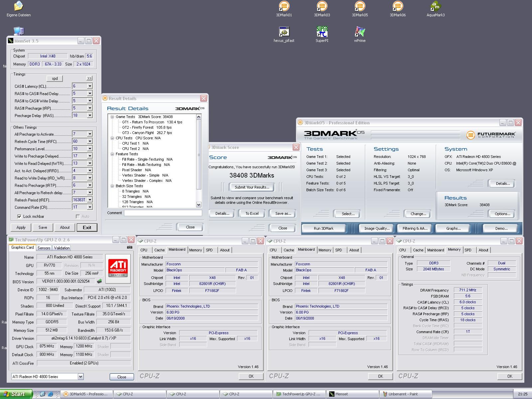This screenshot has width=532, height=399.
Task: Switch to the Sensors tab in GPU-Z
Action: 44,248
